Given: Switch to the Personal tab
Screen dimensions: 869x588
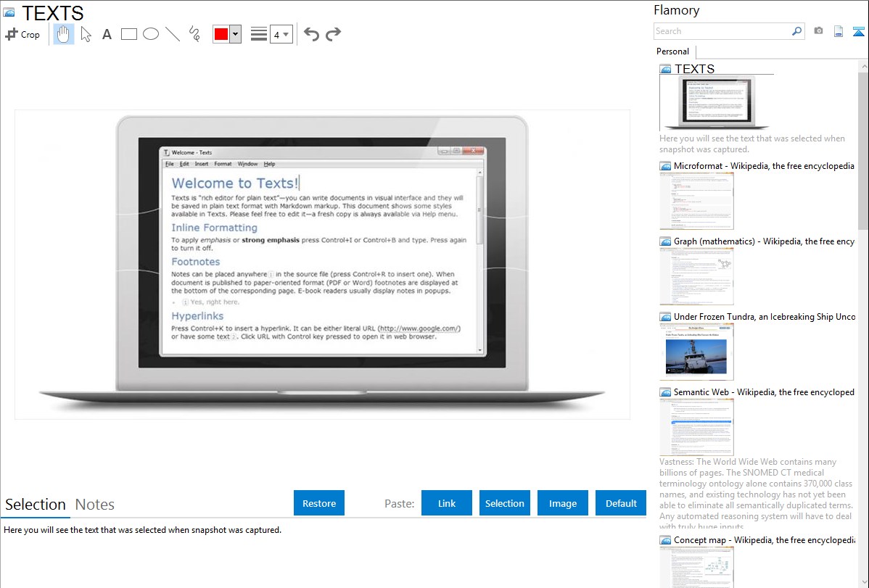Looking at the screenshot, I should [673, 51].
